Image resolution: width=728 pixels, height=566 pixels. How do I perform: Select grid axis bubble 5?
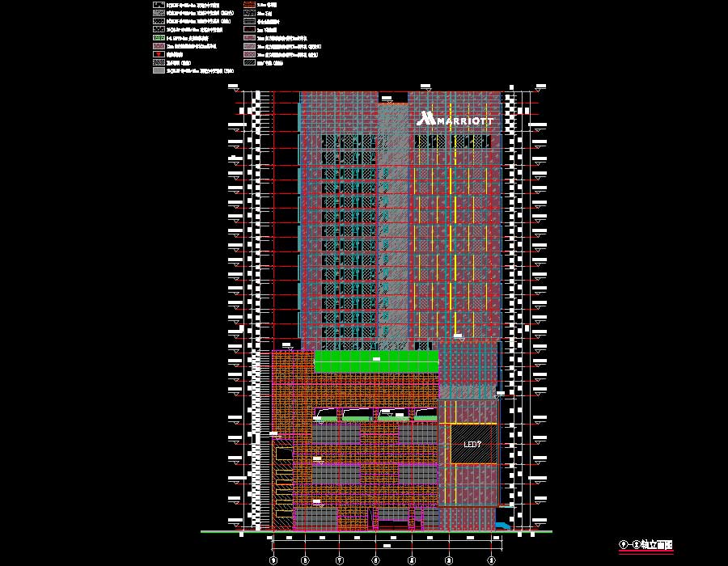pyautogui.click(x=412, y=561)
